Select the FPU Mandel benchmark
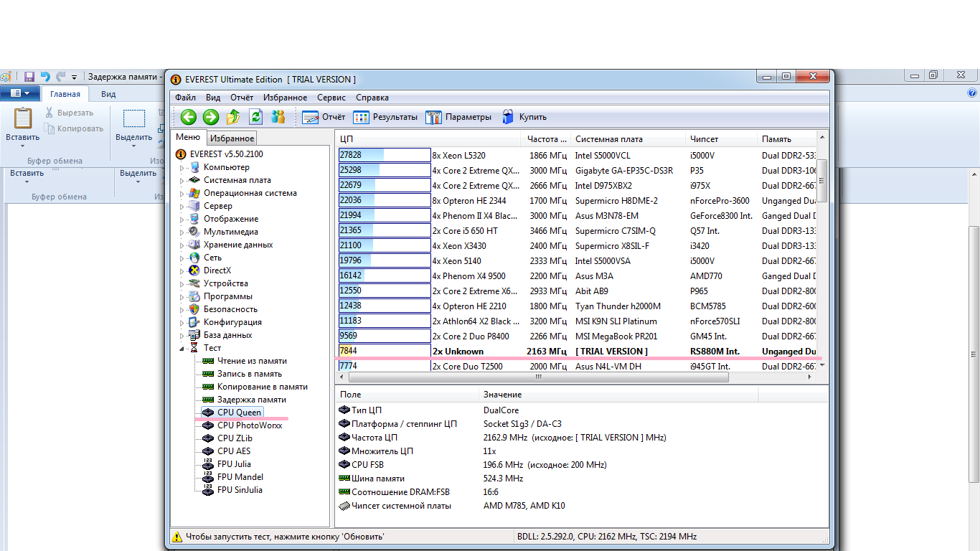This screenshot has width=980, height=551. pos(240,477)
